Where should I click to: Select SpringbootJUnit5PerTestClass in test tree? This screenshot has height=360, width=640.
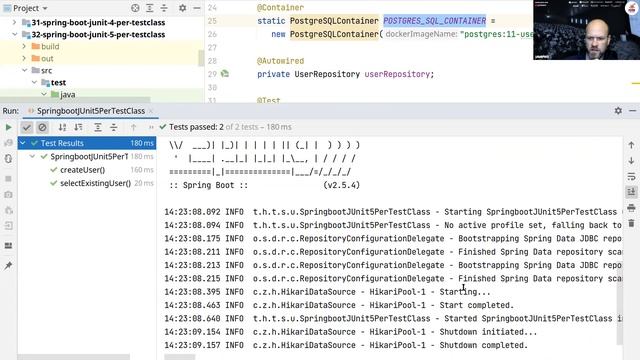[89, 156]
